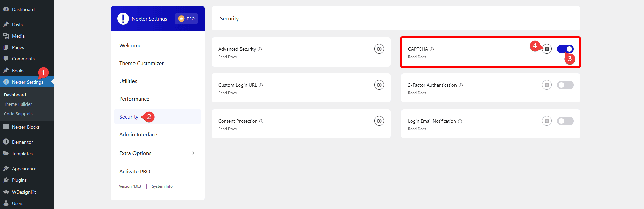Open CAPTCHA settings gear icon
The width and height of the screenshot is (644, 209).
point(547,49)
